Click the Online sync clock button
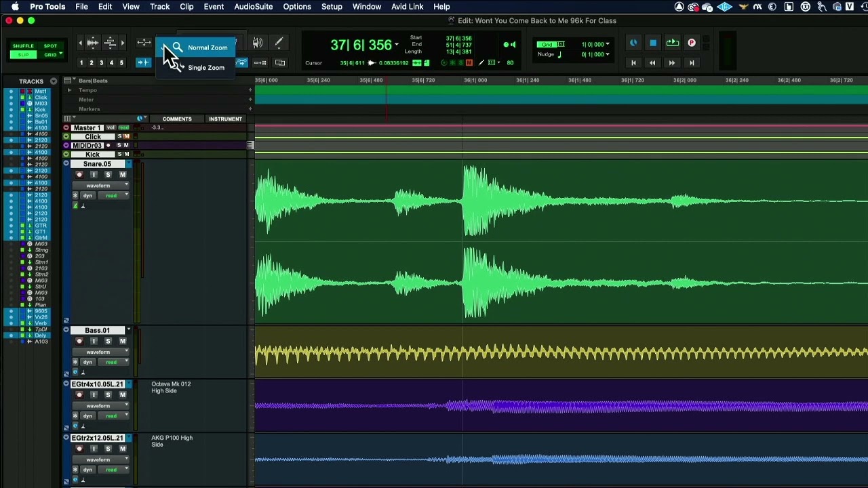Viewport: 868px width, 488px height. click(x=633, y=43)
